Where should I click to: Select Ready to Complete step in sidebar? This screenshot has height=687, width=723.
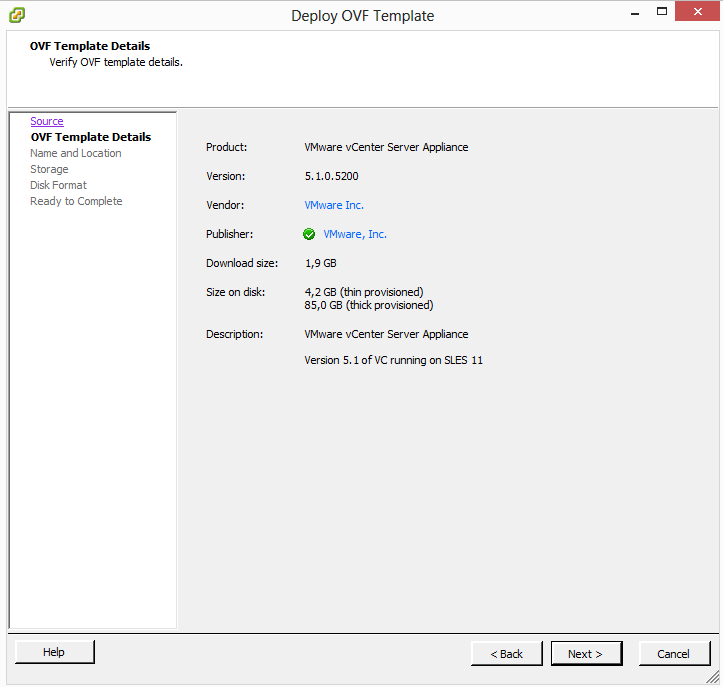point(76,201)
